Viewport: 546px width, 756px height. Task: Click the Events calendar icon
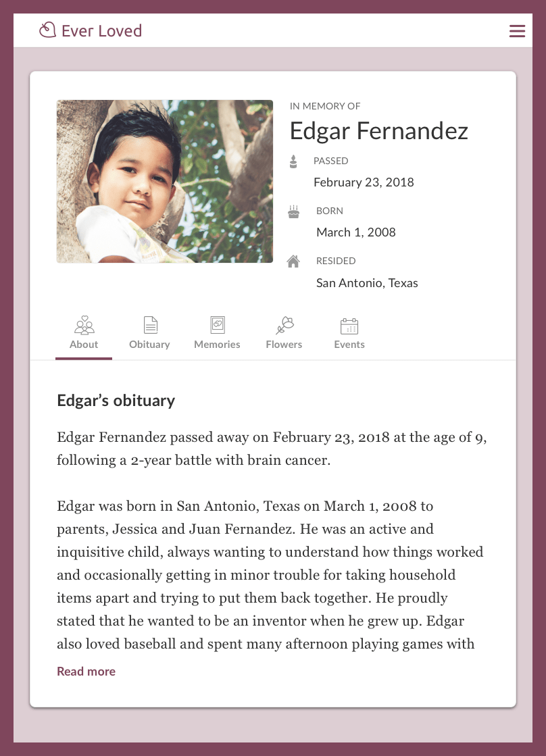(x=349, y=326)
